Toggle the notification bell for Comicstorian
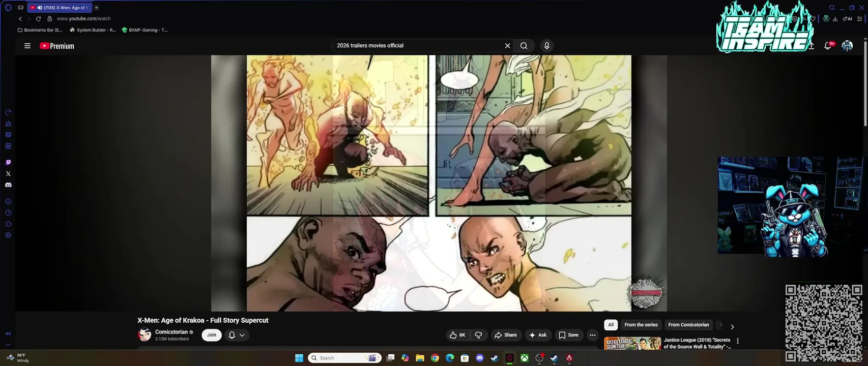Screen dimensions: 868x366 (232, 335)
